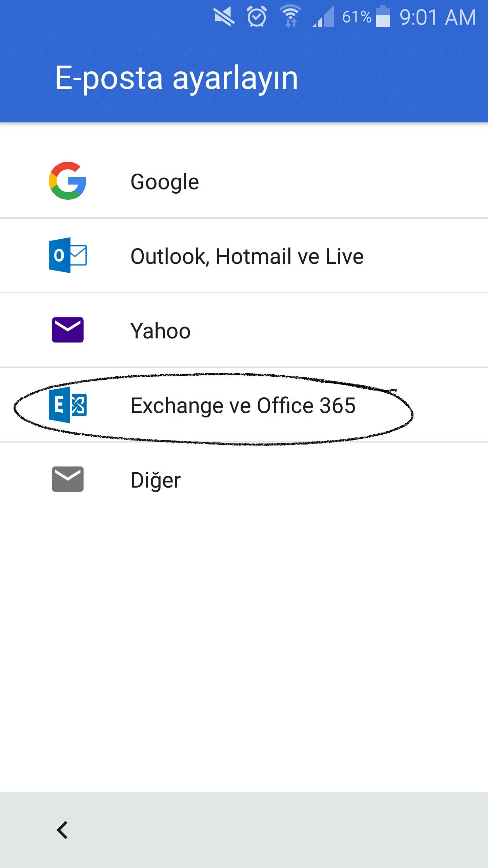
Task: Tap the Wi-Fi status icon
Action: tap(290, 17)
